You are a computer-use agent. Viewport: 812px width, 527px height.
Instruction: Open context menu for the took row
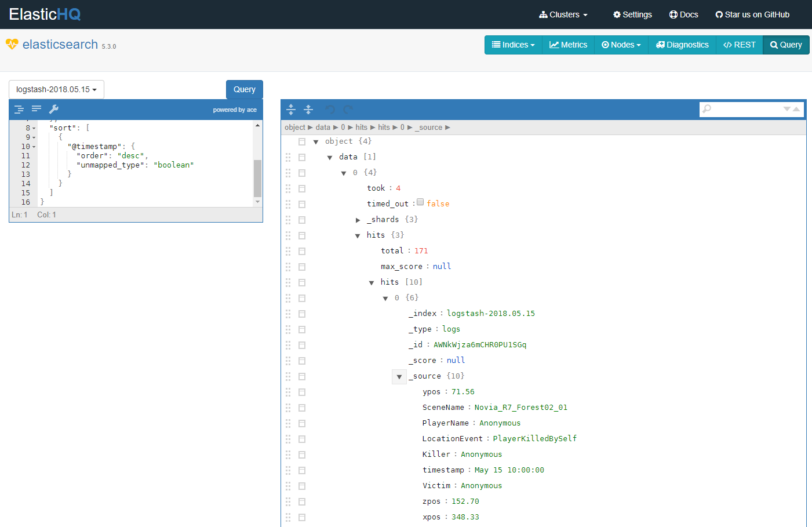302,188
